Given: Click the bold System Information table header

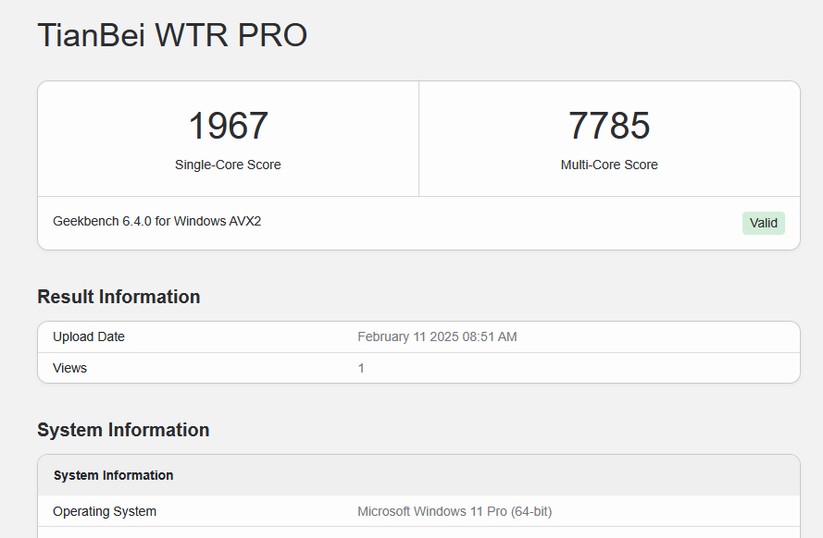Looking at the screenshot, I should click(113, 475).
